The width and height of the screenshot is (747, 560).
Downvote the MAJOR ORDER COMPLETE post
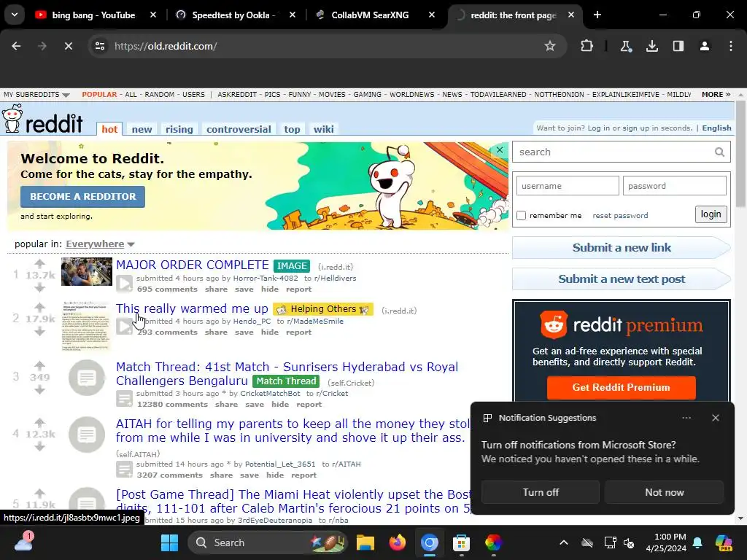(x=39, y=287)
